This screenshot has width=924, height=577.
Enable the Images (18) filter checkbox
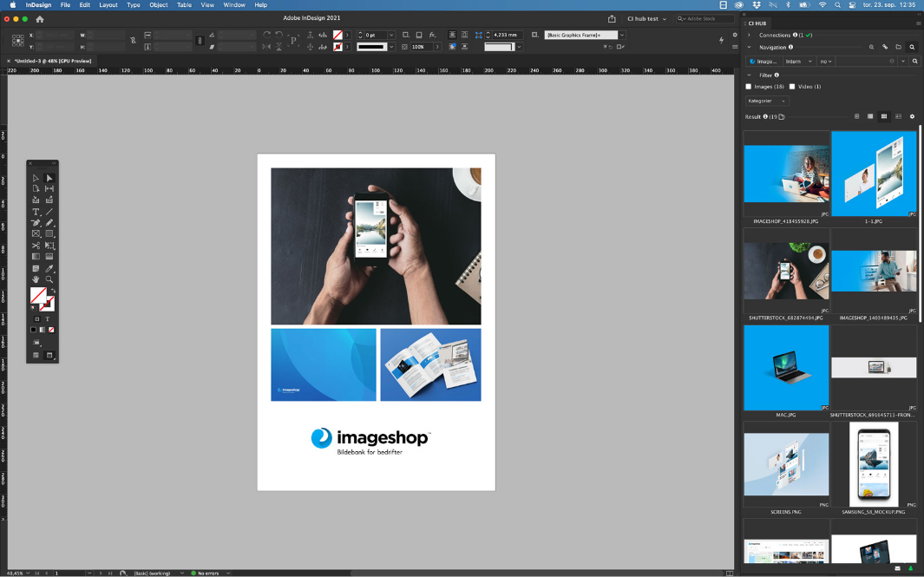pos(749,87)
